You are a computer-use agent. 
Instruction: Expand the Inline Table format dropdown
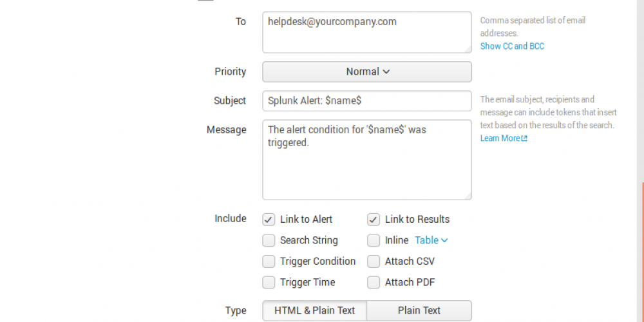(x=431, y=240)
